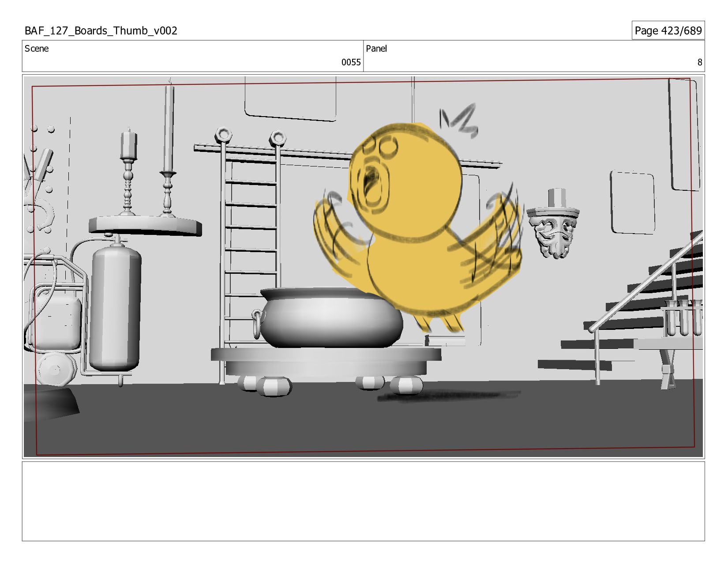This screenshot has height=563, width=728.
Task: Click the Panel label
Action: click(376, 49)
